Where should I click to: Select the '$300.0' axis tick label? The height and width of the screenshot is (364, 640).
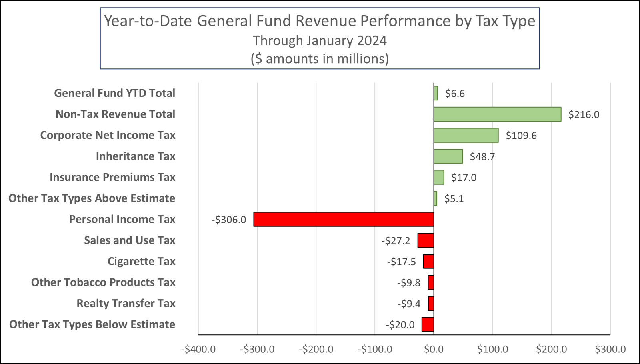coord(610,349)
